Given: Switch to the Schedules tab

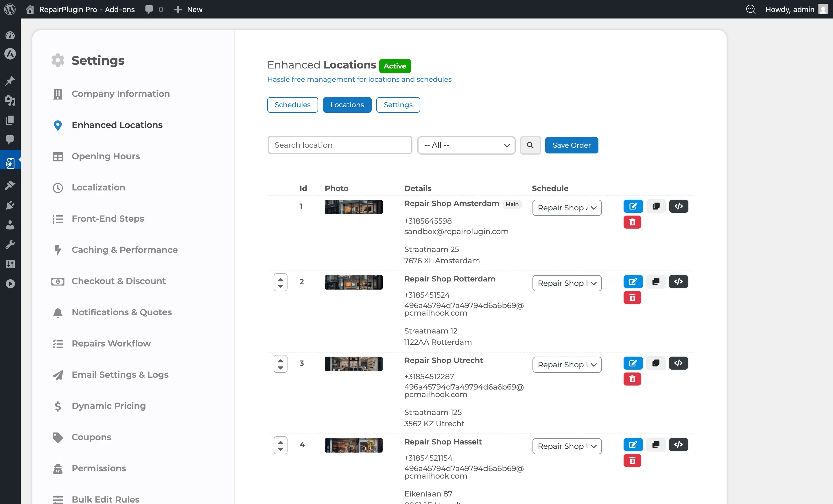Looking at the screenshot, I should (x=292, y=105).
